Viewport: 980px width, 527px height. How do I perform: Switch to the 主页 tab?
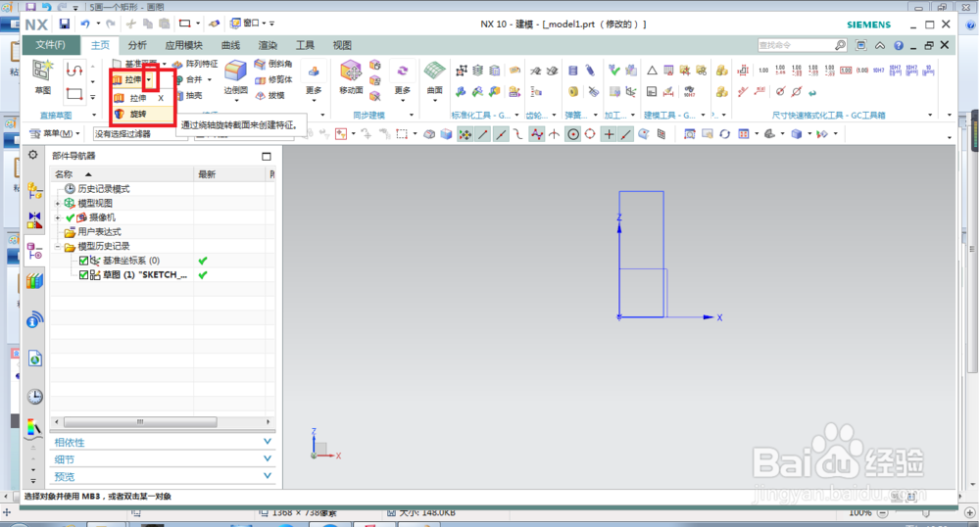pyautogui.click(x=100, y=45)
